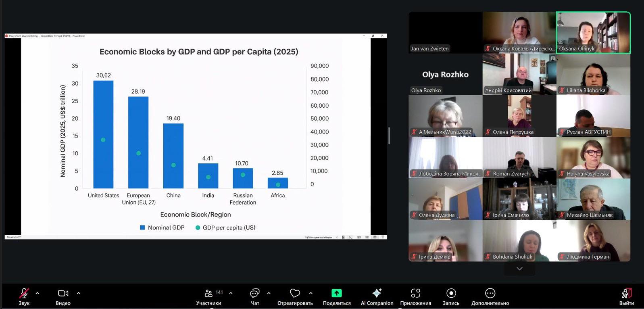Expand video options arrow next to Видео
The image size is (644, 309).
click(79, 293)
